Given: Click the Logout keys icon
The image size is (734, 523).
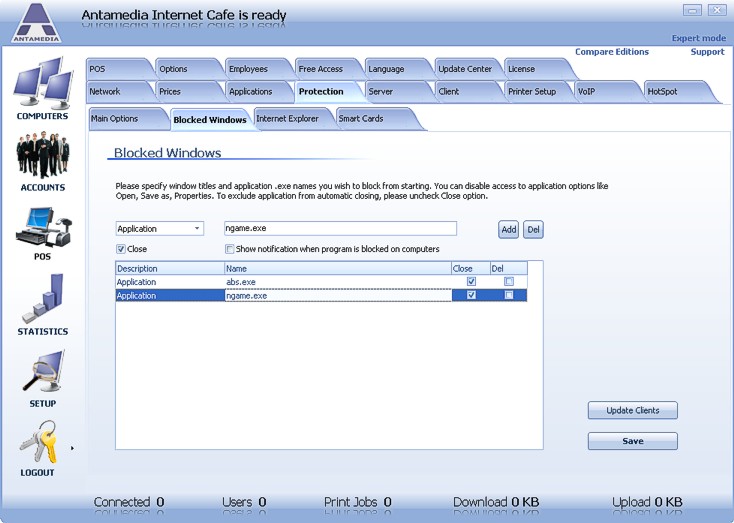Looking at the screenshot, I should (38, 442).
